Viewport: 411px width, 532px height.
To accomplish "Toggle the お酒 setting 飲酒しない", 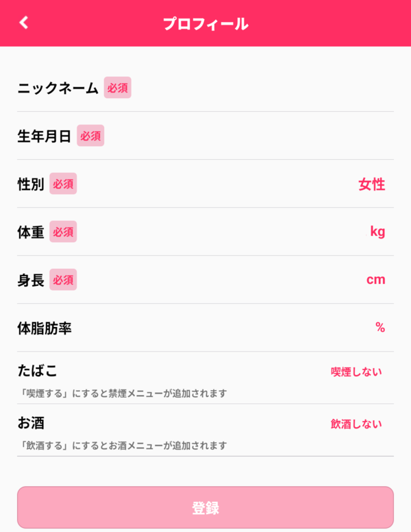I will click(356, 424).
